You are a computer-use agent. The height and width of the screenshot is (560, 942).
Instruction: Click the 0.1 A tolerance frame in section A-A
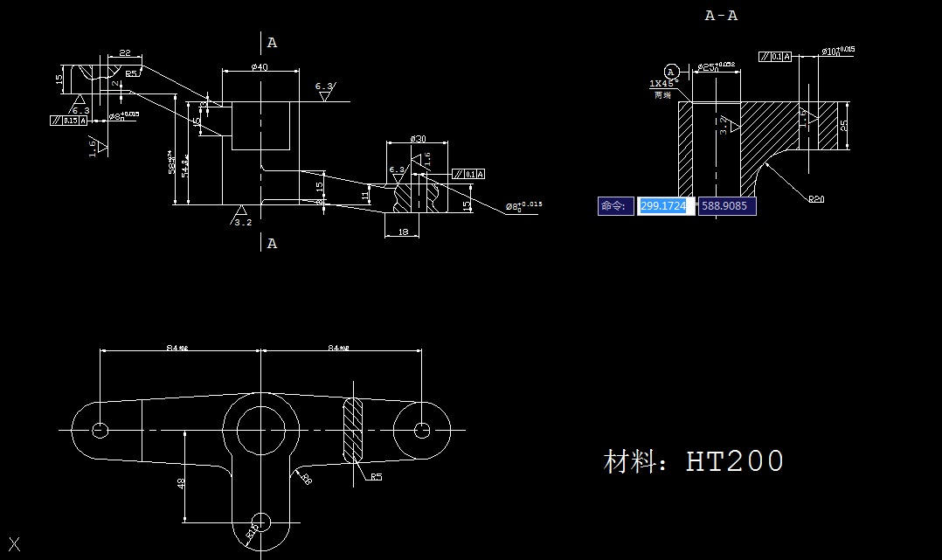[x=776, y=56]
